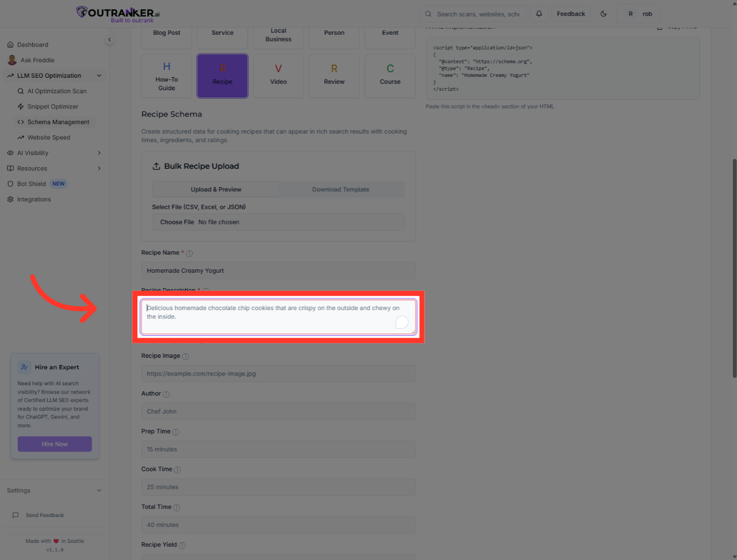Switch to Download Template tab

click(341, 190)
